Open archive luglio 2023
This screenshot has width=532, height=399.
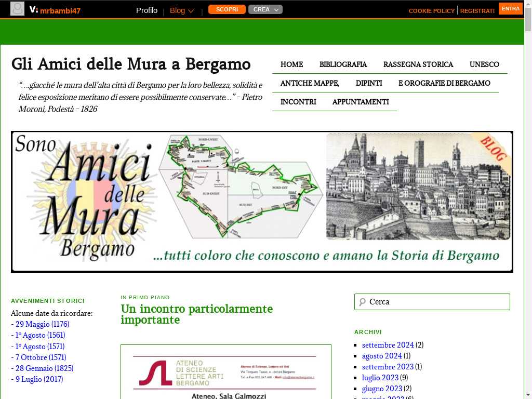[x=380, y=378]
